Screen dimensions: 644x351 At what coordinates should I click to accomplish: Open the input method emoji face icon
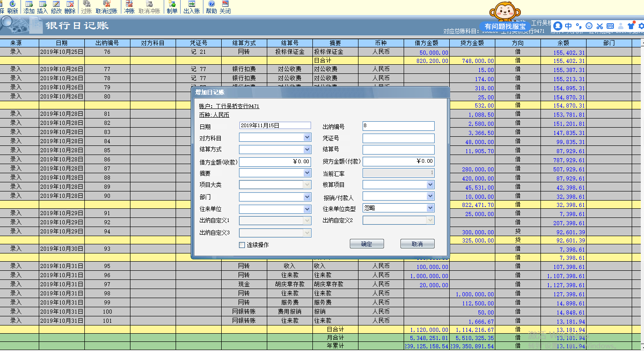point(589,26)
